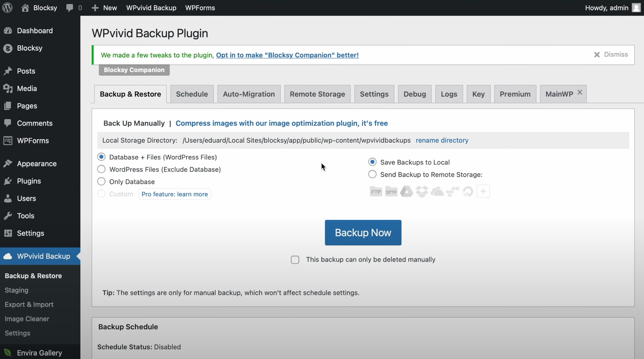Click the Backup Now button
The height and width of the screenshot is (359, 644).
[363, 233]
